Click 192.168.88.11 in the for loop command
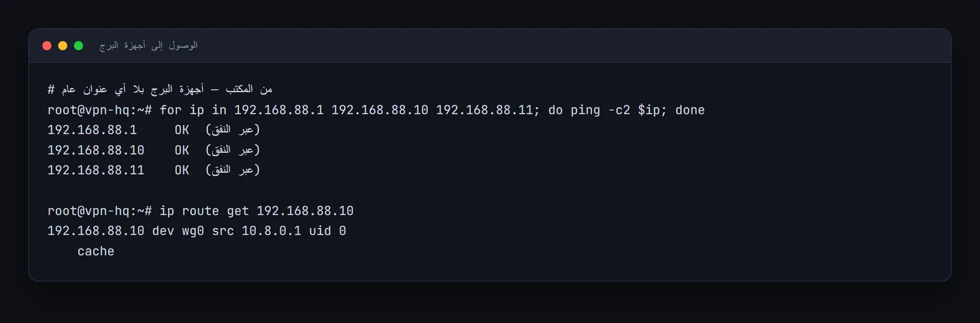 click(484, 110)
